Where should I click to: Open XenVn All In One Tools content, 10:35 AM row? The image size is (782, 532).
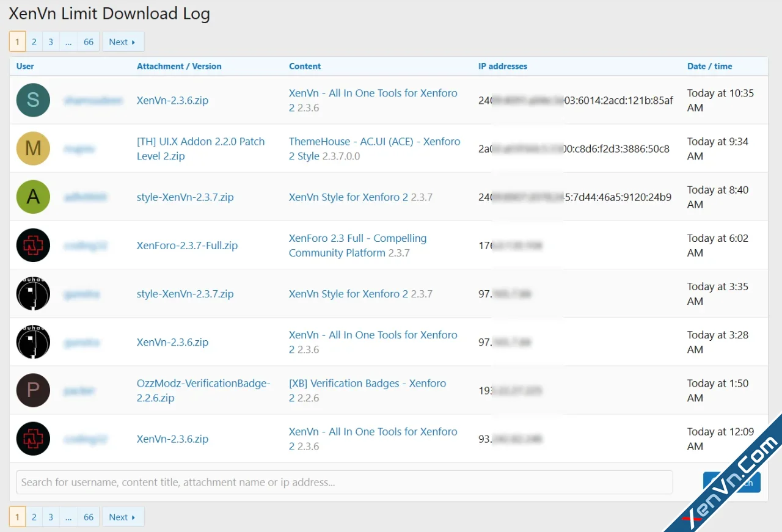(373, 100)
